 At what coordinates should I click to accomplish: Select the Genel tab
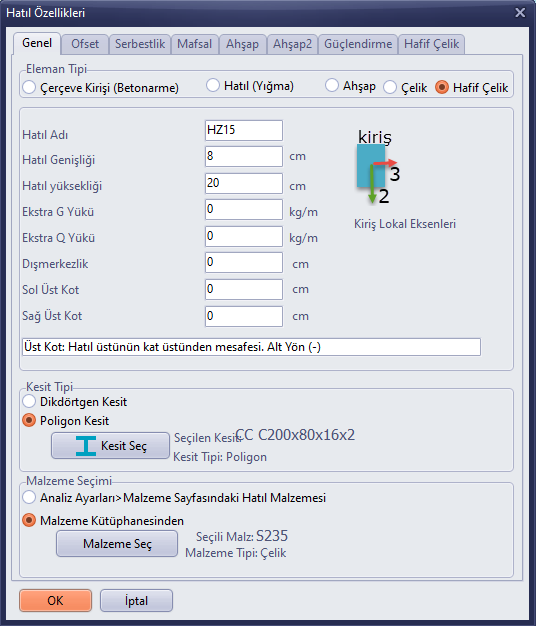click(37, 43)
